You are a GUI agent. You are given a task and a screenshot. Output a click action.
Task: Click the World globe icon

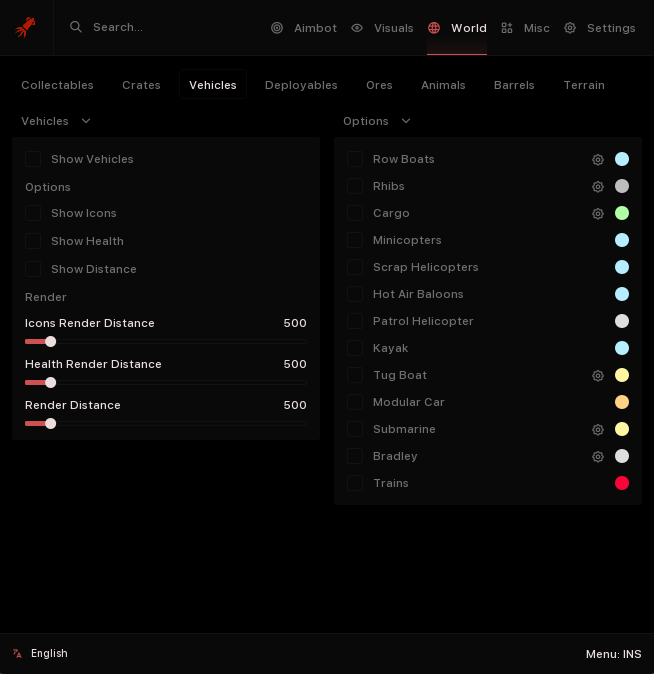coord(434,28)
